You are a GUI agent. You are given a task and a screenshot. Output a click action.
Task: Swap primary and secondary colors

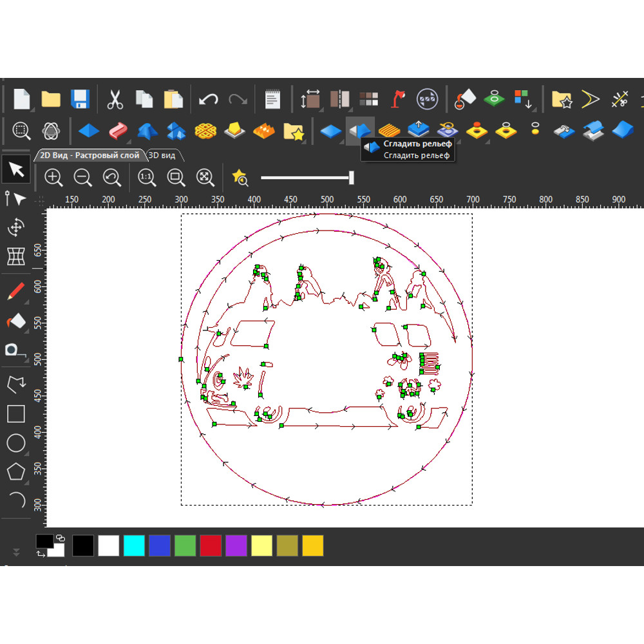tap(41, 553)
